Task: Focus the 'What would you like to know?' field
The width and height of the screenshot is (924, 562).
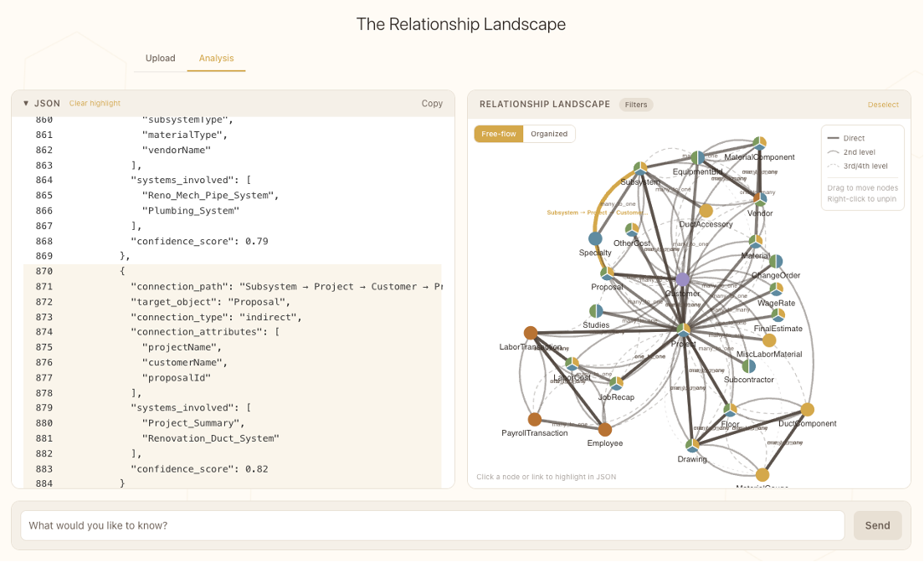Action: 432,526
